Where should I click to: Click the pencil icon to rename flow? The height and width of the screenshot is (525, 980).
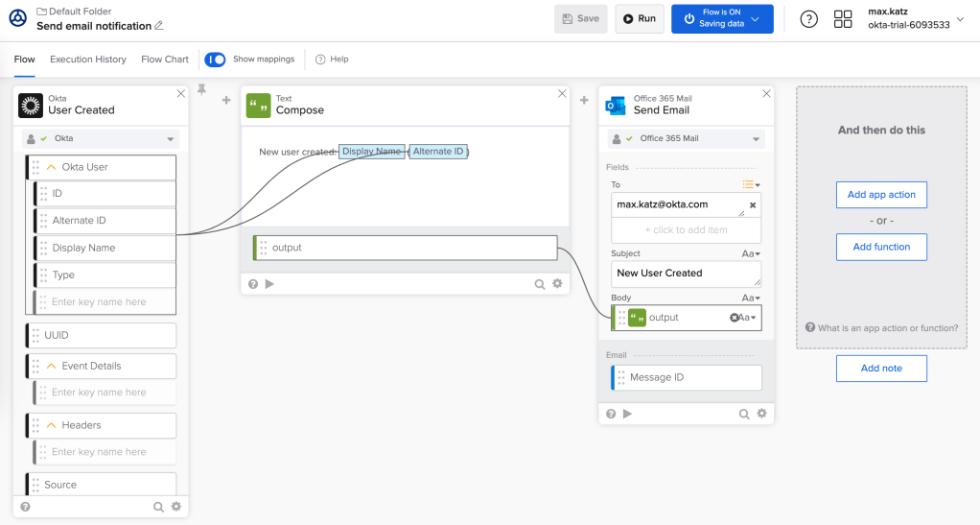[x=159, y=26]
